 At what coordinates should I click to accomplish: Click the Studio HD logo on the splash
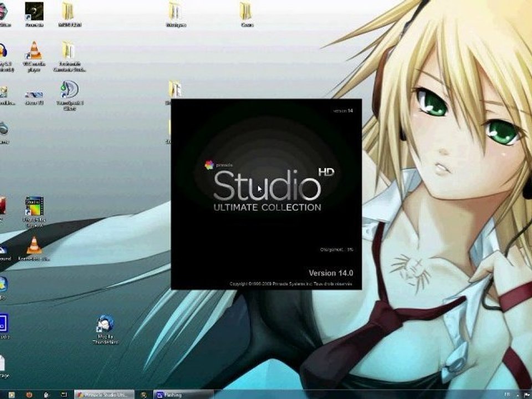coord(273,184)
